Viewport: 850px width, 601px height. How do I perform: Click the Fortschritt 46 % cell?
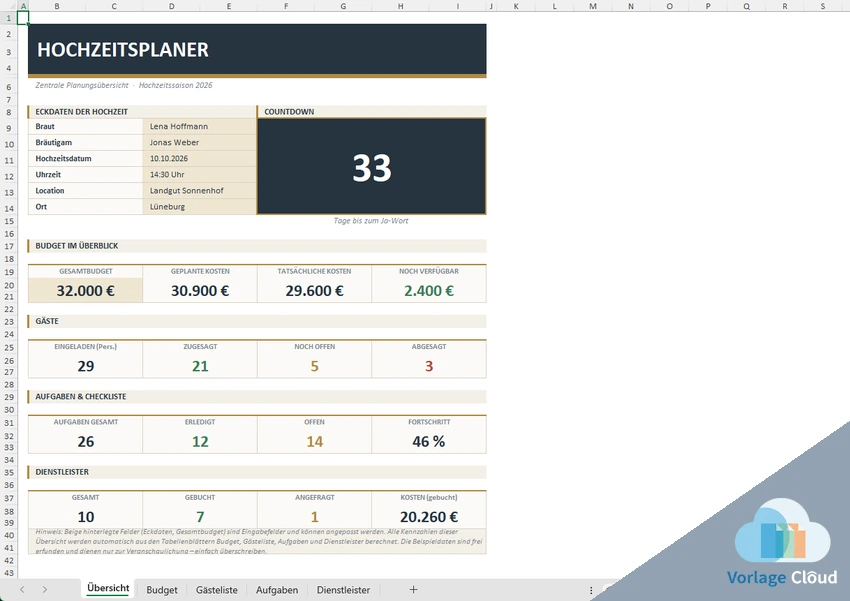429,441
